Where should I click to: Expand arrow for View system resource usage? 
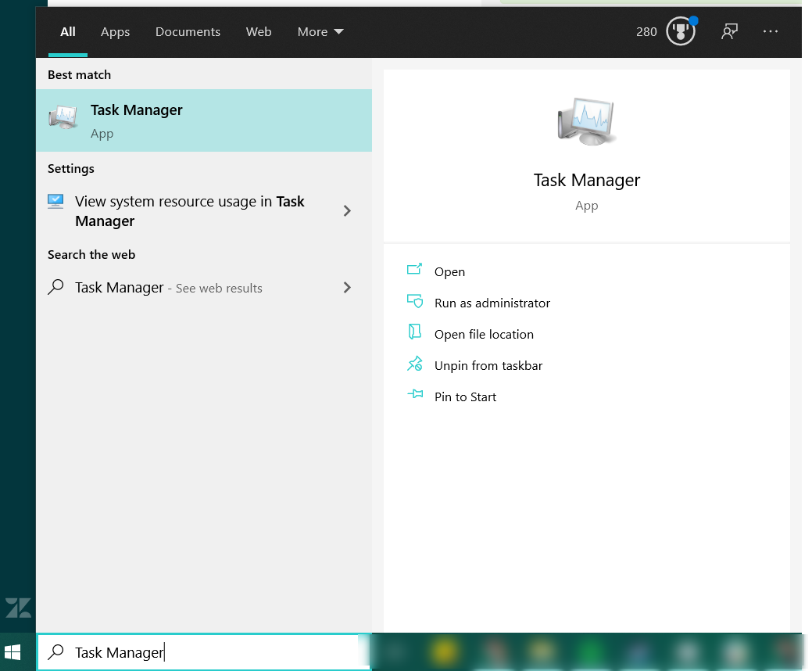[347, 211]
